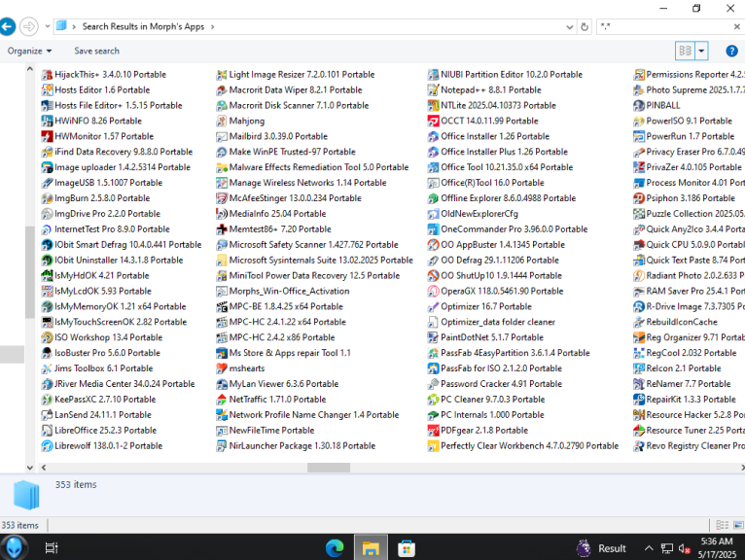Click the LibreOffice 25.2.3 Portable icon

tap(47, 431)
